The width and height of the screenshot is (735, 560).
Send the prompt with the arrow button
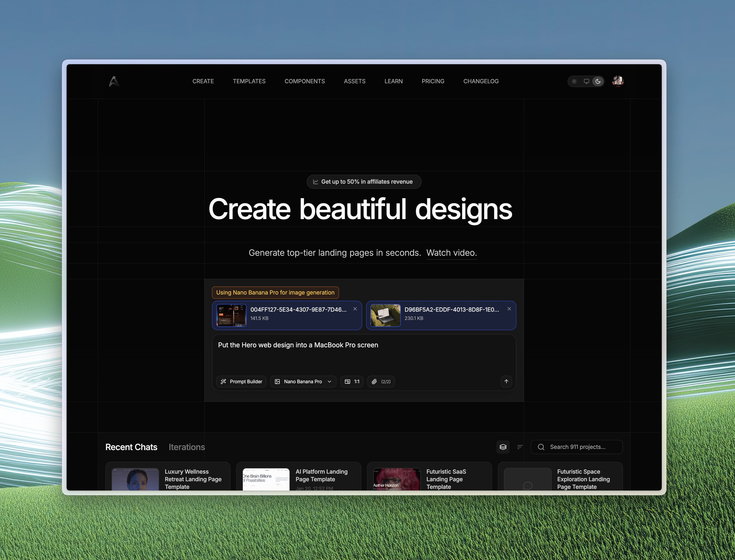coord(506,381)
